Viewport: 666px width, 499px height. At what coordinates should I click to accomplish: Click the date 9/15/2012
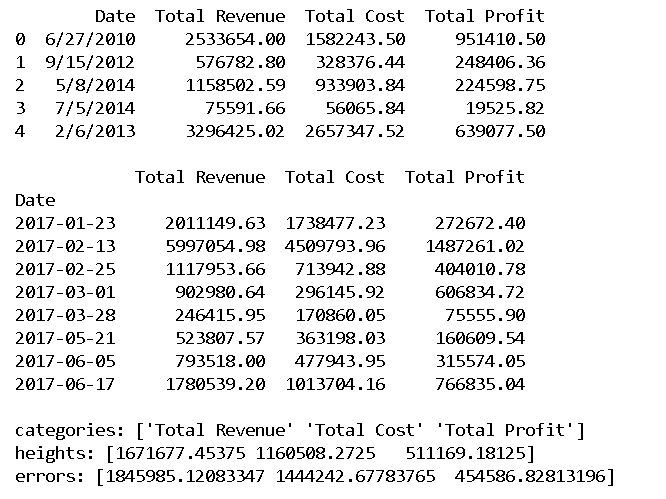[x=90, y=62]
